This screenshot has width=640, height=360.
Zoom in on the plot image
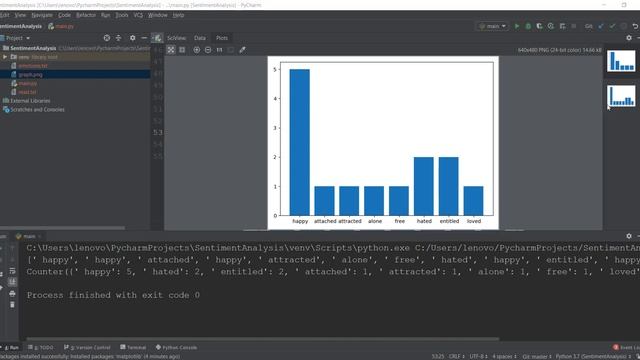pyautogui.click(x=197, y=50)
